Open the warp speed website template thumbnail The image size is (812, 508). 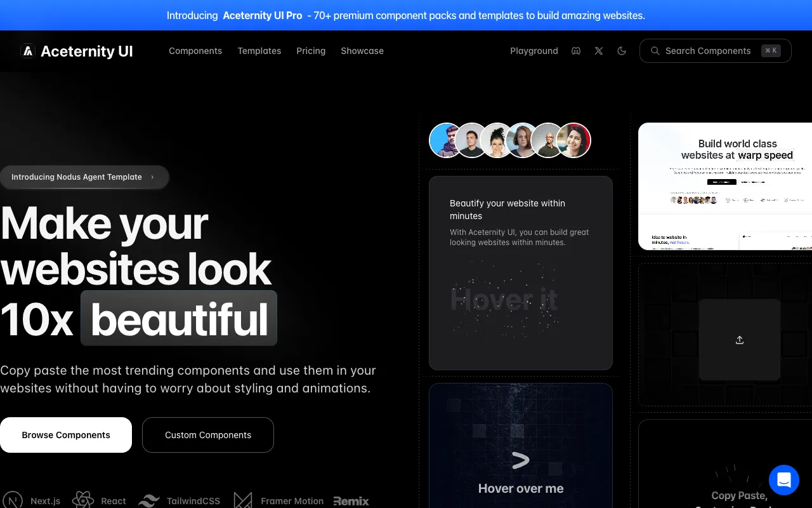pos(725,186)
